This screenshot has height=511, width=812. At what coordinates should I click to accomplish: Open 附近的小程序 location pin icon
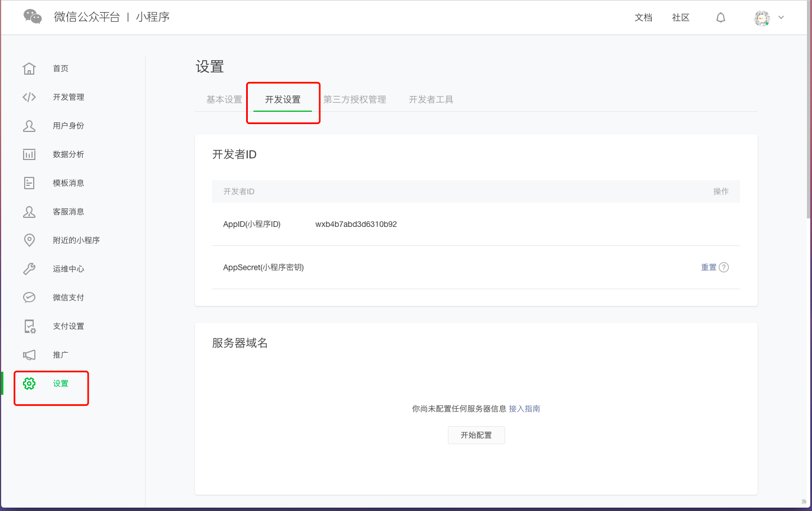(29, 240)
